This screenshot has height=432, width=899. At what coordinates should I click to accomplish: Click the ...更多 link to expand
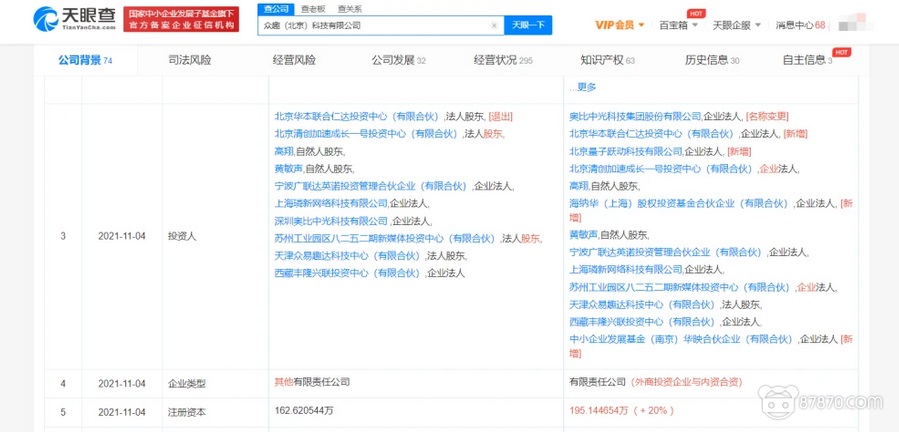581,87
